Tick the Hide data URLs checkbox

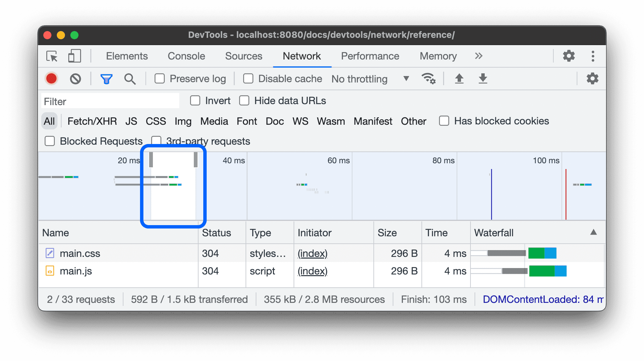[x=244, y=101]
